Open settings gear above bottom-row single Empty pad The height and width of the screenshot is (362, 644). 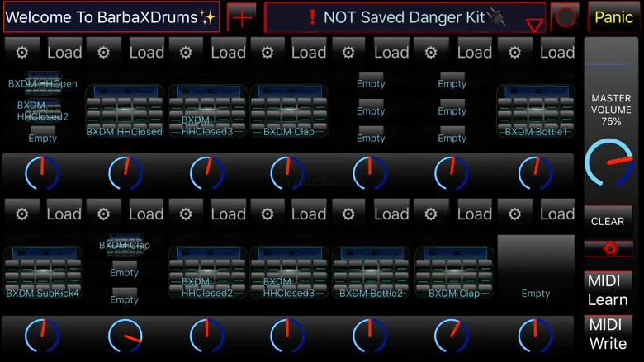pyautogui.click(x=514, y=214)
